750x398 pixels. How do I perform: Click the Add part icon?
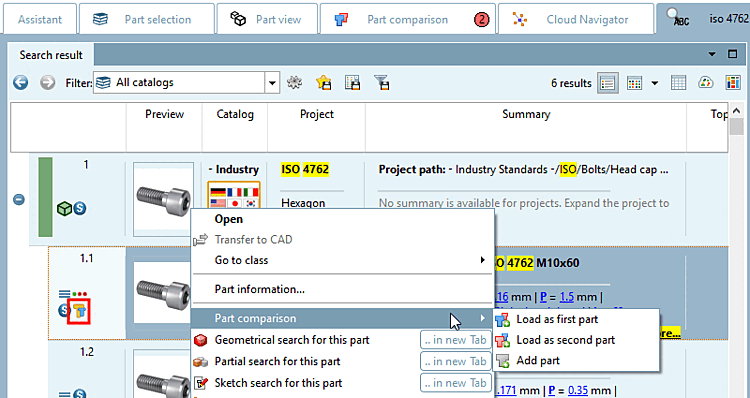pos(503,361)
